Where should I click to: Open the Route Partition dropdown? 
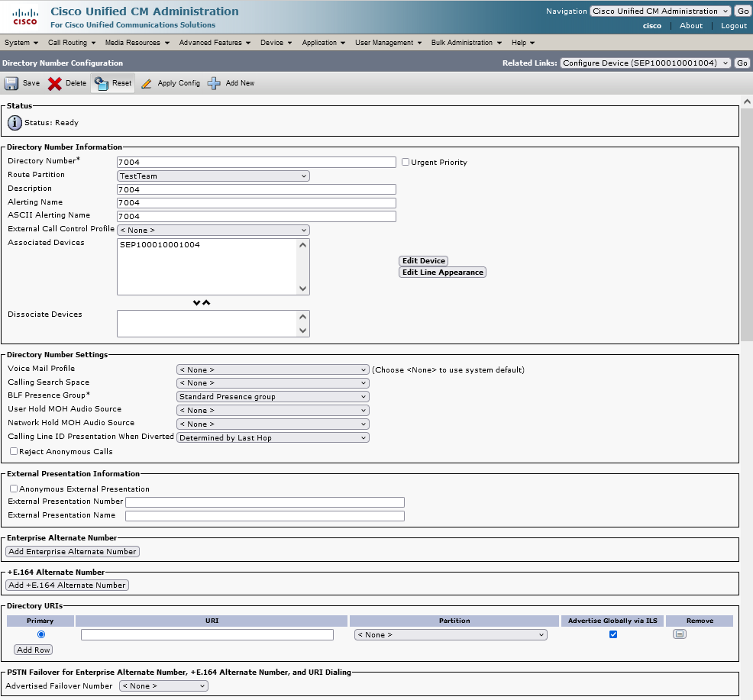tap(213, 176)
